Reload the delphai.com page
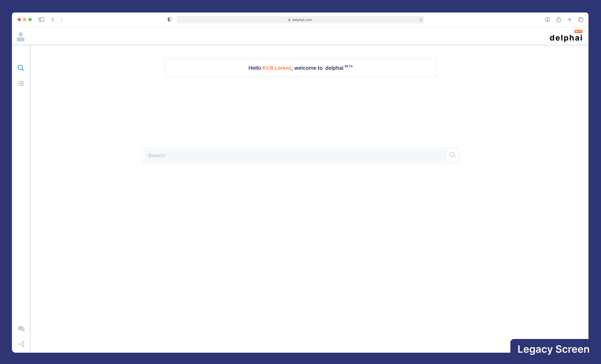 (421, 20)
